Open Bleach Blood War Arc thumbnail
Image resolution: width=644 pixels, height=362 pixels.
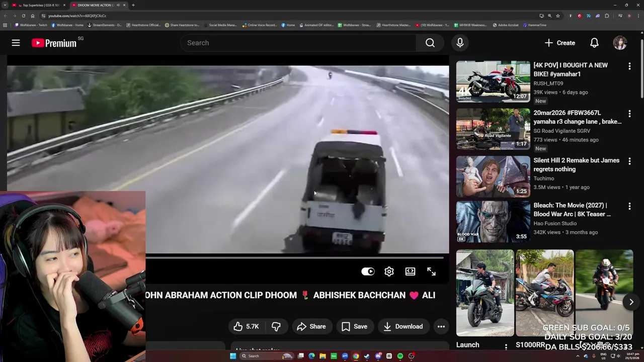[x=493, y=222]
